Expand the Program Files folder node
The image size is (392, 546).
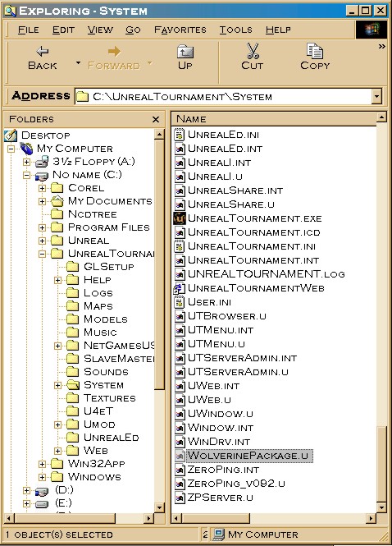pyautogui.click(x=42, y=227)
